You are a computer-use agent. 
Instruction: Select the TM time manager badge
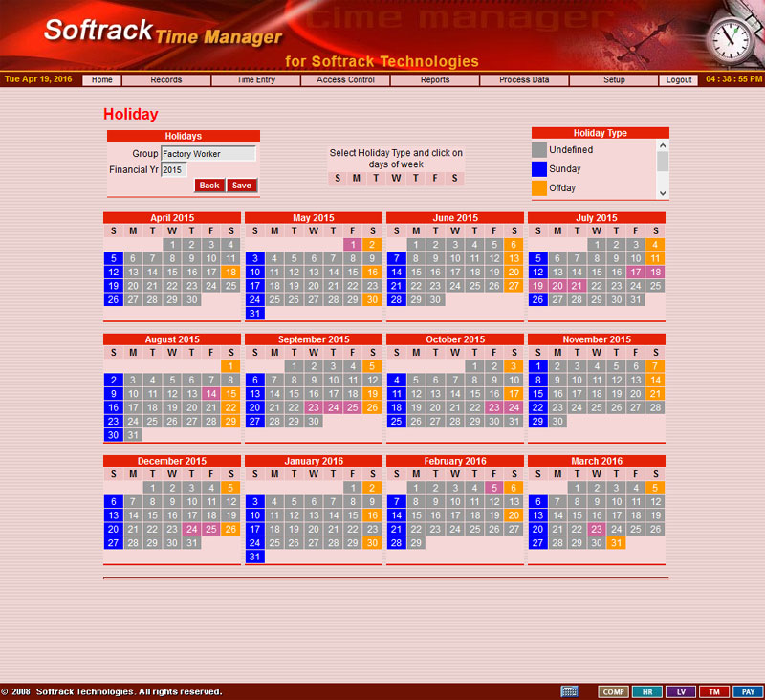[713, 691]
